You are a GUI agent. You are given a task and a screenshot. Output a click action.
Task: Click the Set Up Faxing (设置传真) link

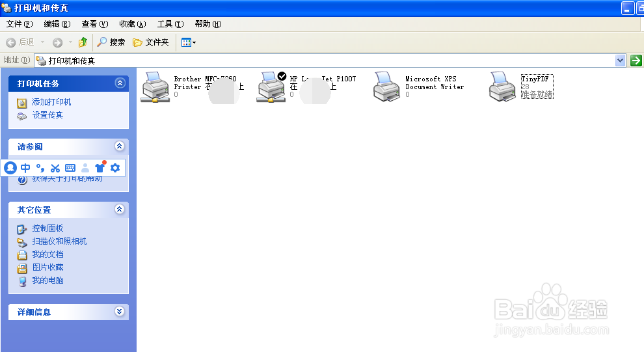tap(47, 115)
